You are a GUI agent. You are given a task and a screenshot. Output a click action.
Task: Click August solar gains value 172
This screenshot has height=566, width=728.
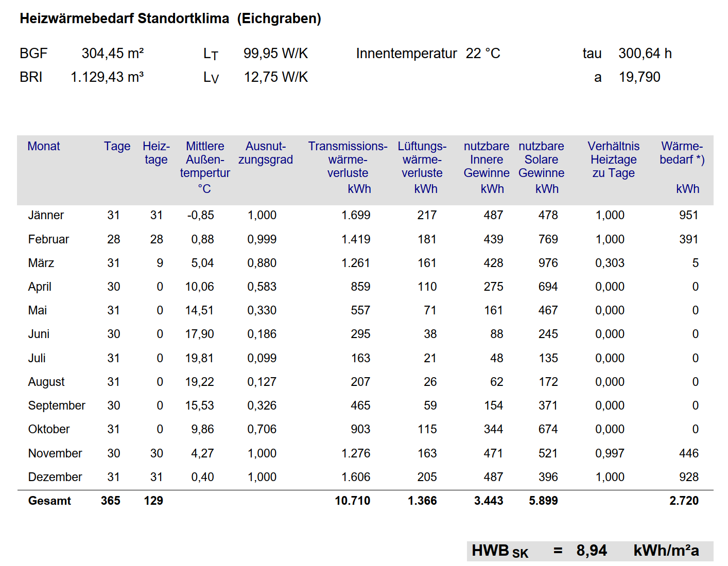(x=548, y=382)
